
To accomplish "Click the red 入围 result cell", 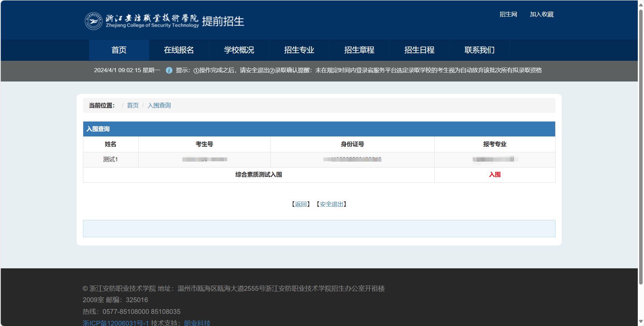I will pyautogui.click(x=495, y=175).
